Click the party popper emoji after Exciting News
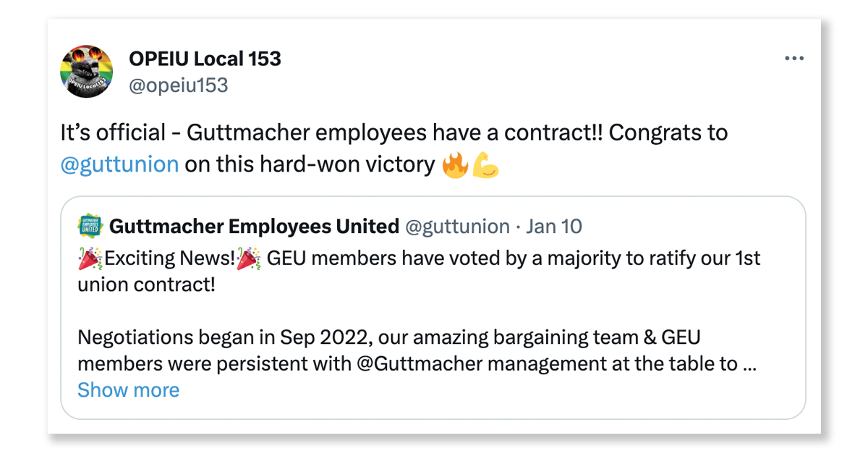 (x=250, y=258)
